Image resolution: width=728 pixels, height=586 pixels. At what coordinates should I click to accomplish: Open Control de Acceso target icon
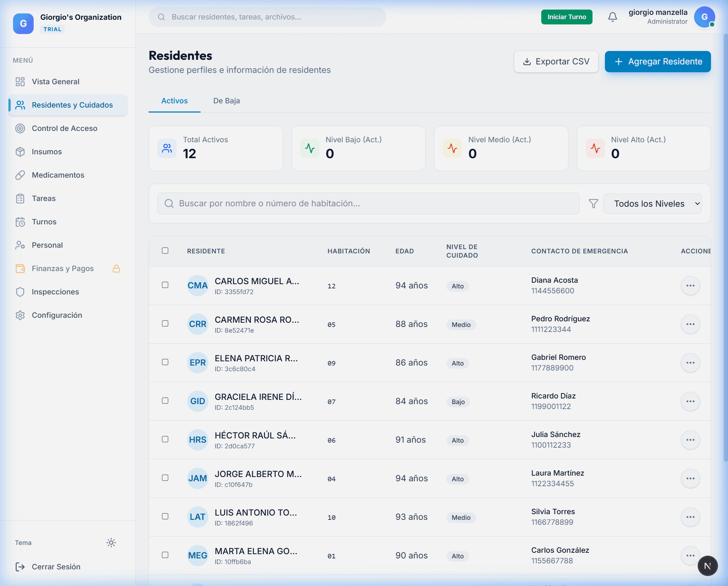20,128
